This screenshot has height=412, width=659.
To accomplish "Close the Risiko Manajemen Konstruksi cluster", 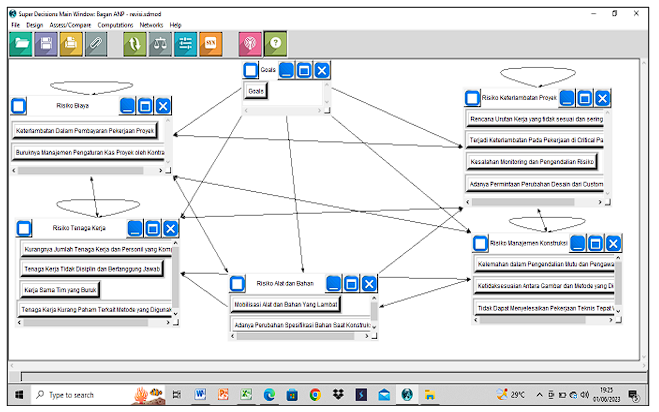I will [613, 243].
